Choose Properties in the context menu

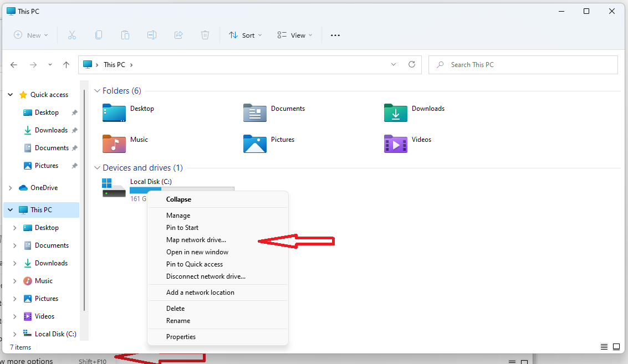(181, 337)
